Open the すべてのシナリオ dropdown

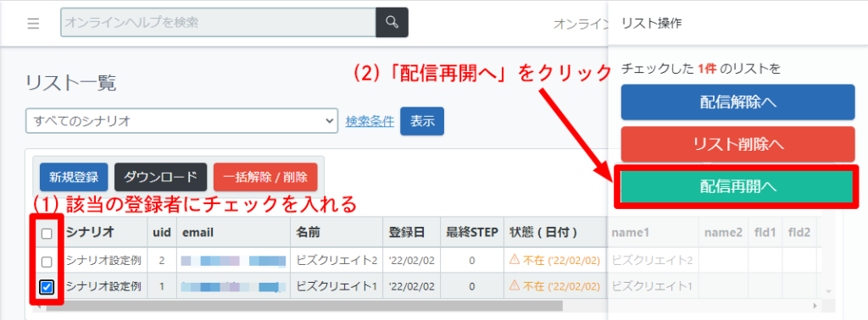coord(181,120)
